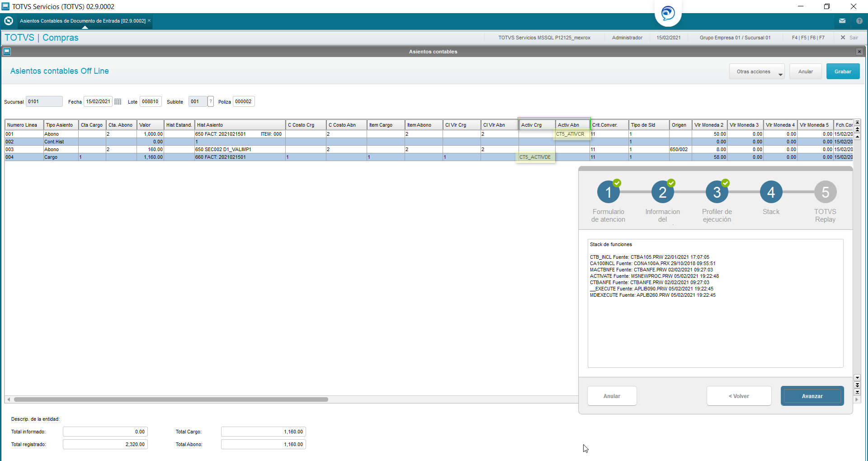Click the horizontal scrollbar left arrow
Viewport: 868px width, 461px height.
(9, 399)
